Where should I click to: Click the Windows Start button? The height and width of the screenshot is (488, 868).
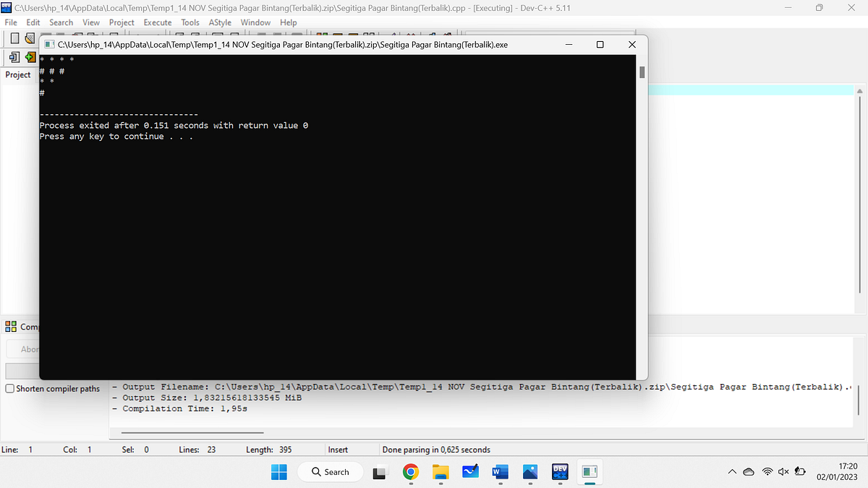(x=278, y=471)
